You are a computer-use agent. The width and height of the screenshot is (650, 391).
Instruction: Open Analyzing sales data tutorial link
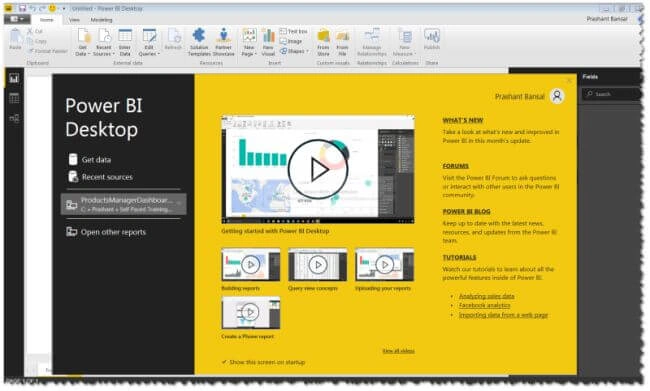point(487,296)
